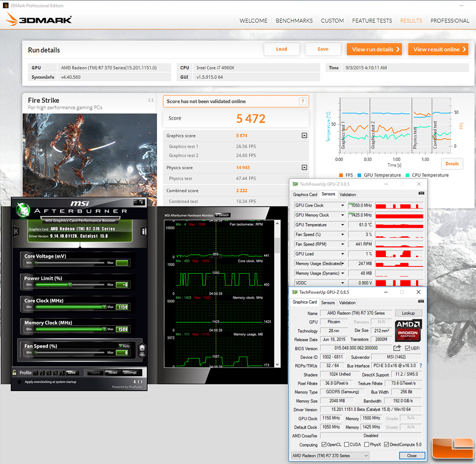Open the score validation help question mark
This screenshot has height=464, width=476.
pyautogui.click(x=303, y=101)
